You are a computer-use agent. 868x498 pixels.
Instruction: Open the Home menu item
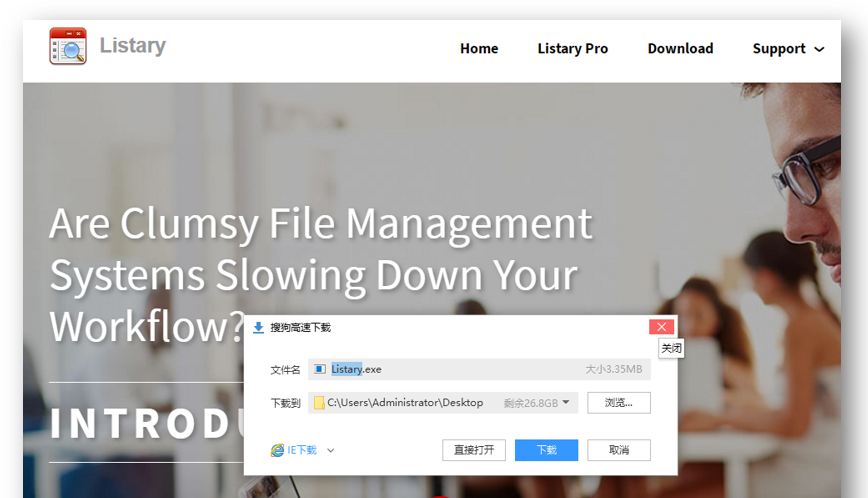[x=479, y=49]
